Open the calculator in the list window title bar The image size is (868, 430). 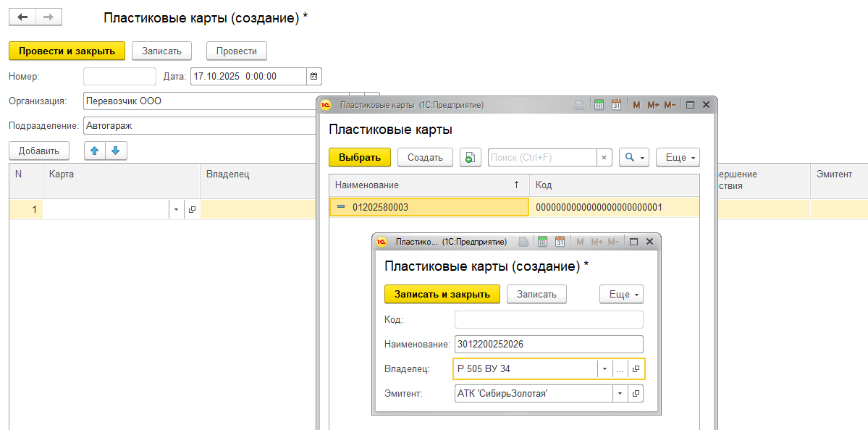point(599,105)
